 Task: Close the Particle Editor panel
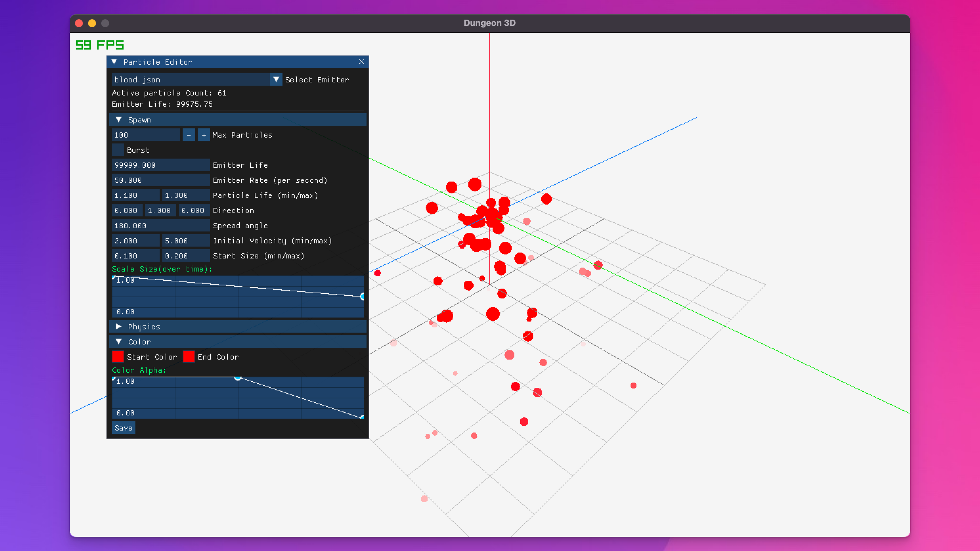[361, 62]
